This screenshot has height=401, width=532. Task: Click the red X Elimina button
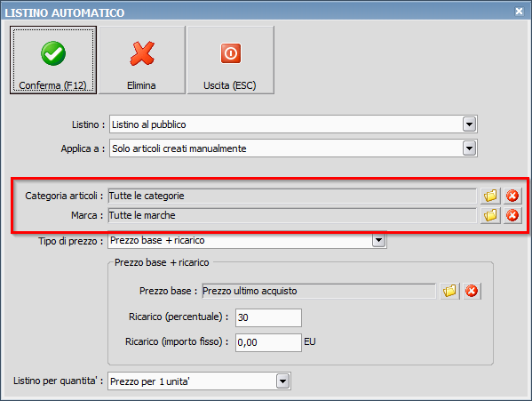[142, 60]
